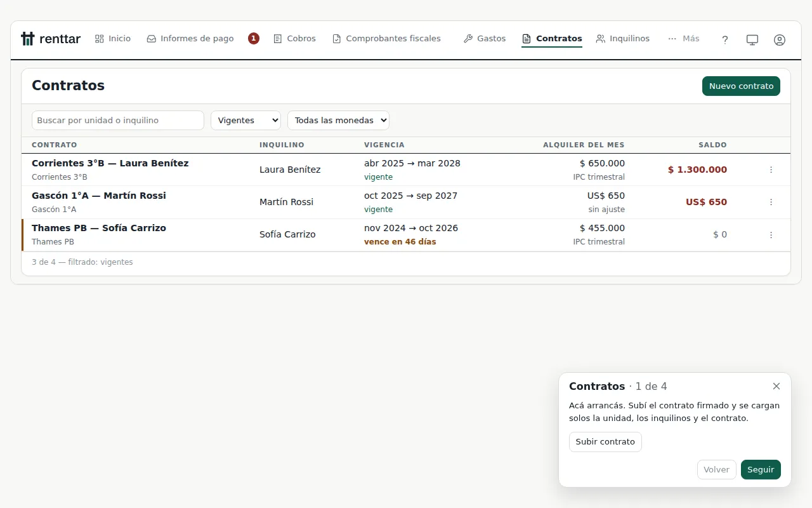Open contract Thames PB — Sofía Carrizo

pyautogui.click(x=99, y=228)
